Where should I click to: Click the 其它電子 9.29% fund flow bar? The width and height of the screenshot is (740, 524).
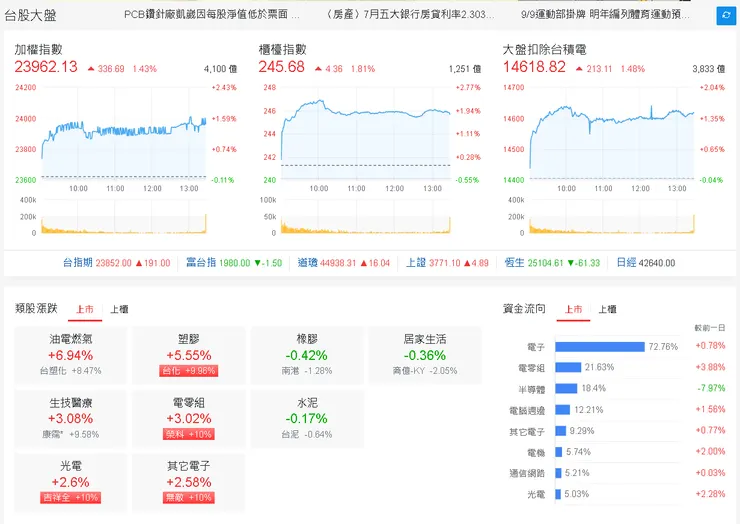(x=561, y=431)
